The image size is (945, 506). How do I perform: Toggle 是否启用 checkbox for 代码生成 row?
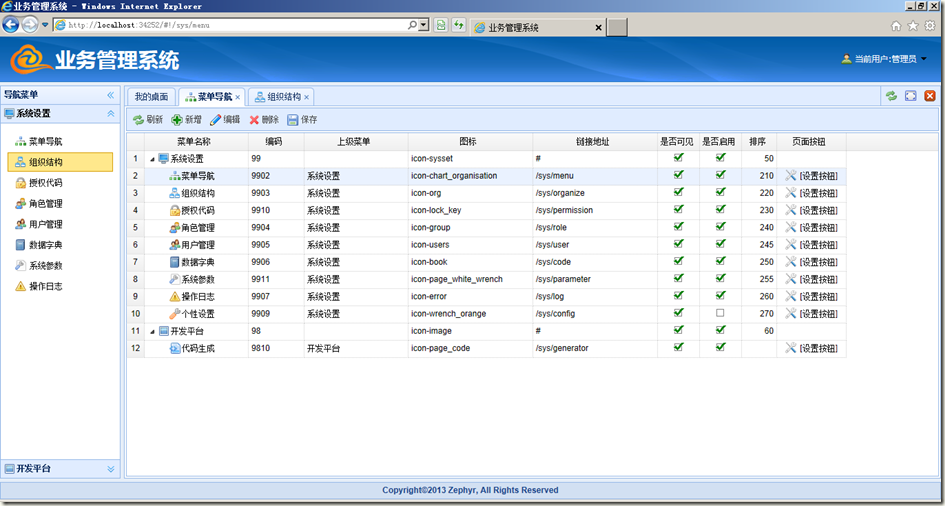720,348
